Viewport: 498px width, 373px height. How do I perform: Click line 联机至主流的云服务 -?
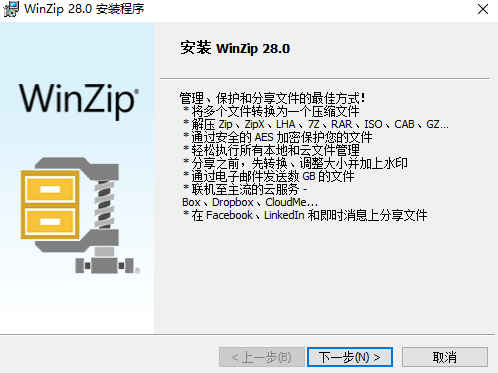(245, 189)
